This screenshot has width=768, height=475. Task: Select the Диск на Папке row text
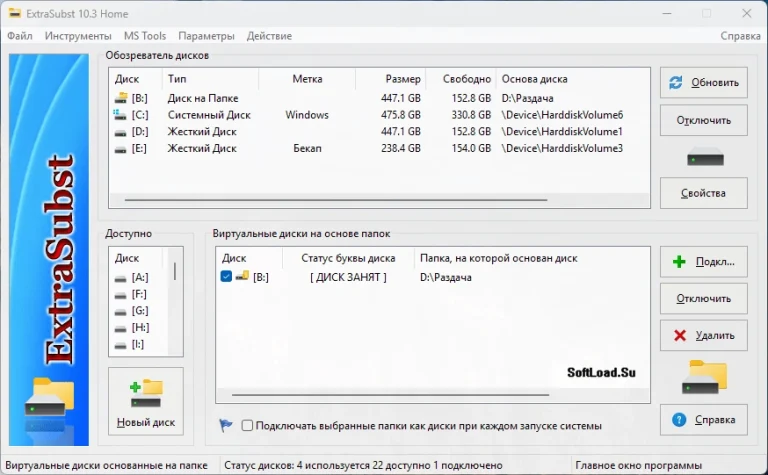click(203, 98)
